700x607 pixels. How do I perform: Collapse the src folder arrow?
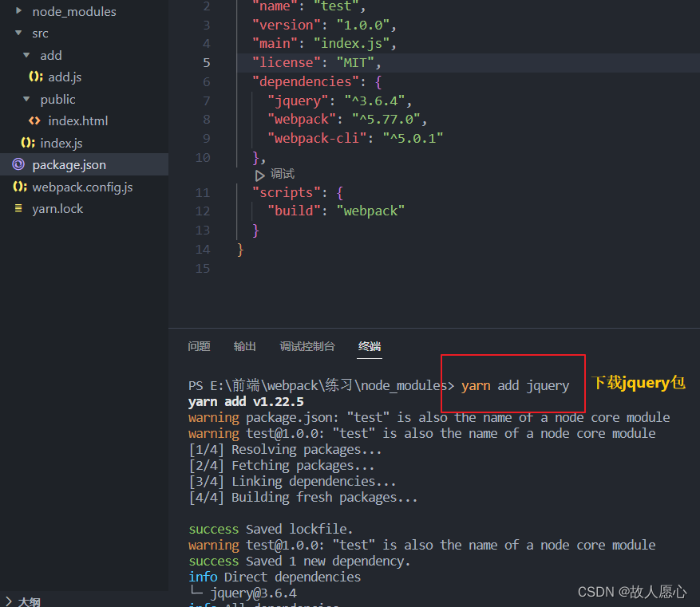pos(18,33)
